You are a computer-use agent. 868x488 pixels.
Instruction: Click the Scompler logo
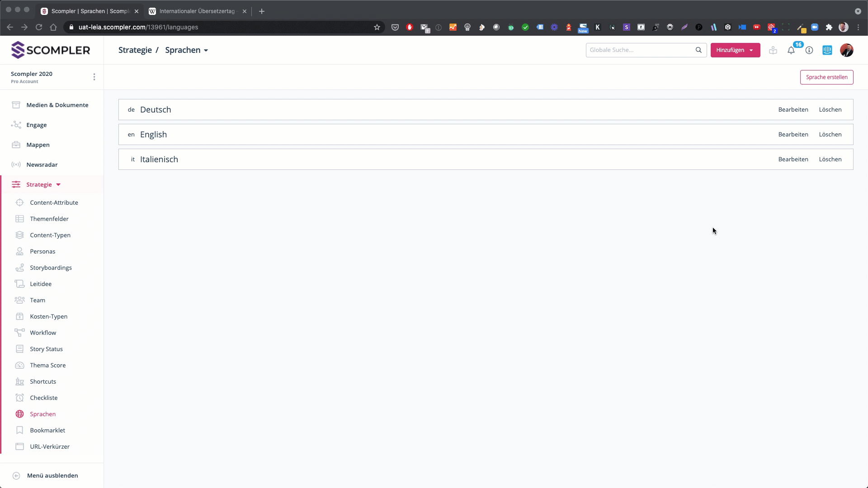(51, 50)
